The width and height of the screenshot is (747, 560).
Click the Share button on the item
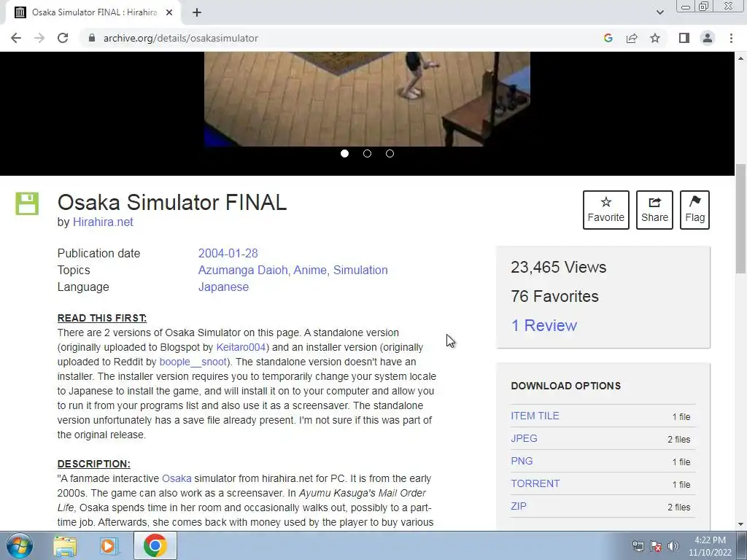click(x=654, y=210)
